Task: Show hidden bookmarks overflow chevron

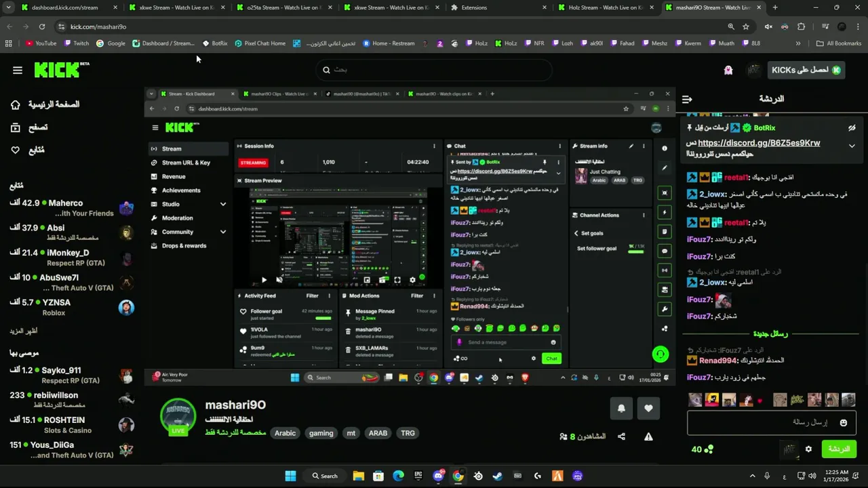Action: pos(797,43)
